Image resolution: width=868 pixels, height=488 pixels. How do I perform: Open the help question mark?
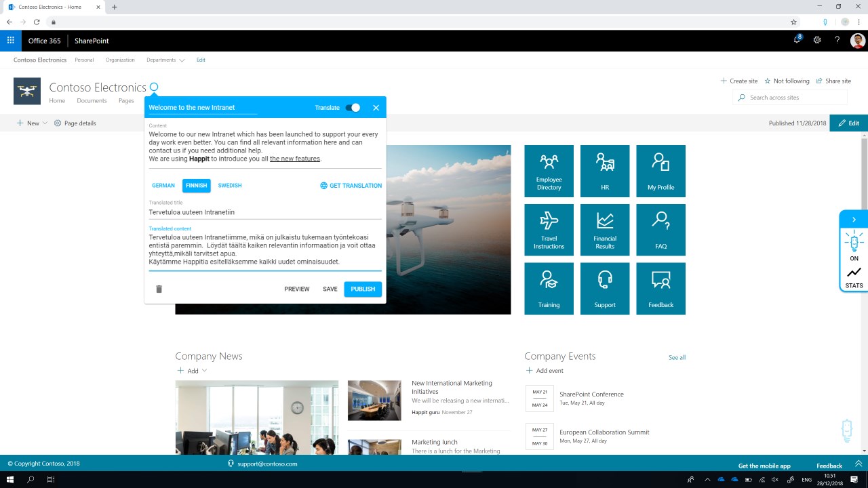tap(837, 41)
